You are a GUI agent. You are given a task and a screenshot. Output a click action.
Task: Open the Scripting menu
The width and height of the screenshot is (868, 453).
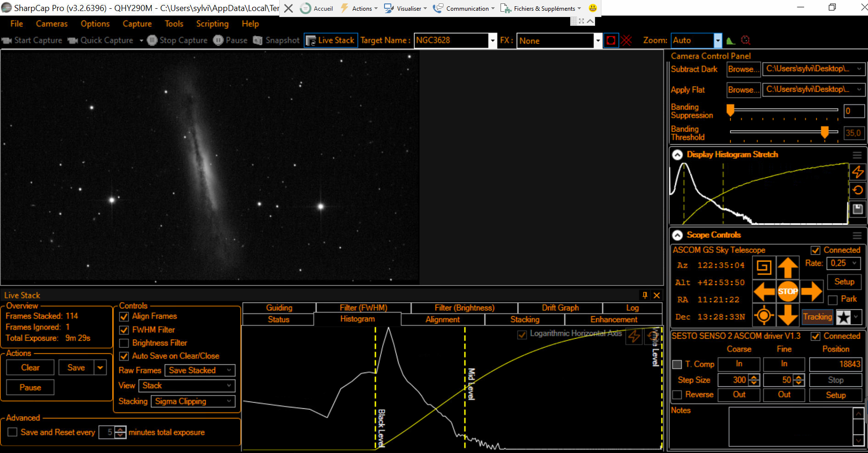click(x=212, y=24)
